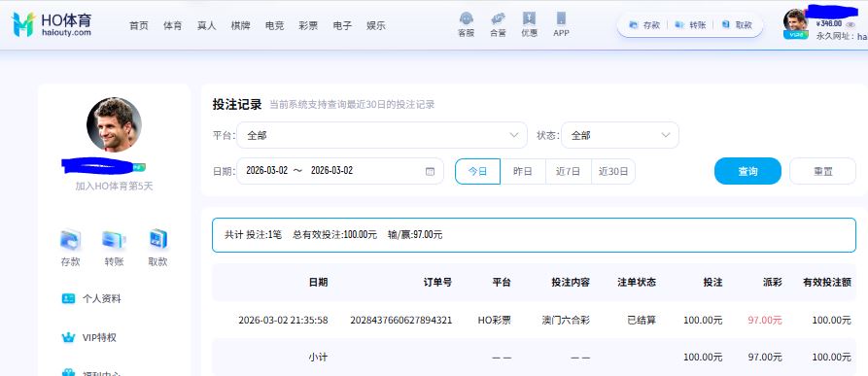The image size is (868, 376).
Task: Select the 今日 date tab
Action: [477, 171]
